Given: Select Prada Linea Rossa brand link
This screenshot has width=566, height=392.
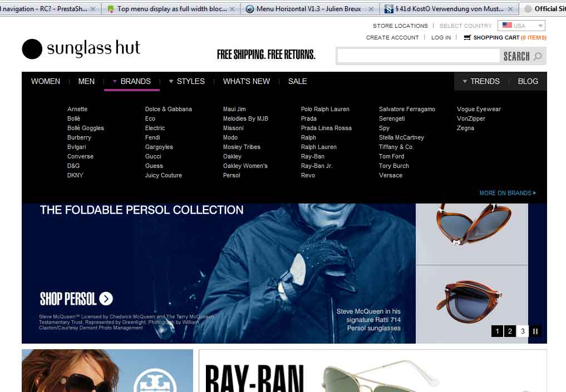Looking at the screenshot, I should 326,128.
